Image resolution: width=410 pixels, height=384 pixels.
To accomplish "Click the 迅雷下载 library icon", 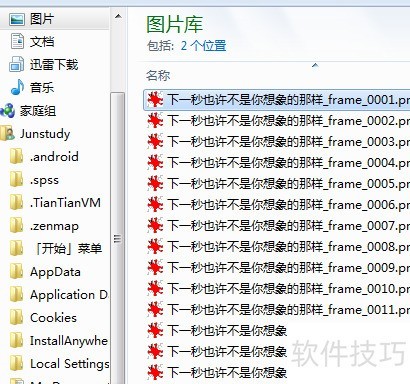I will tap(17, 64).
